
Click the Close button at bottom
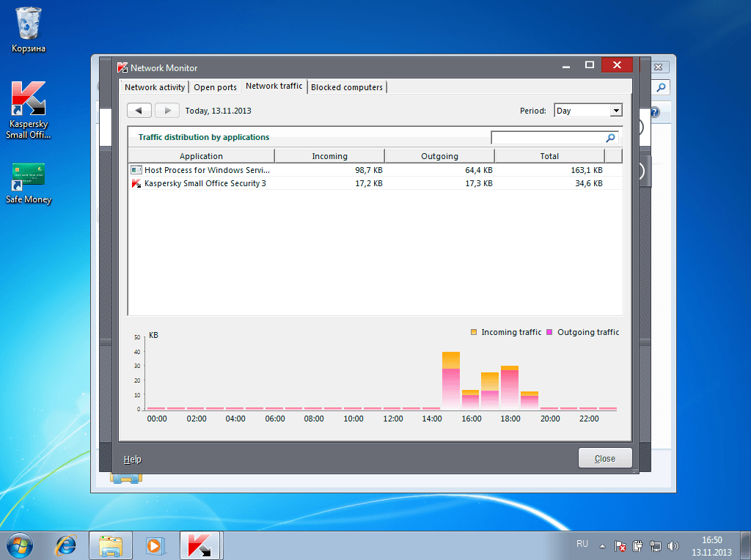pyautogui.click(x=605, y=459)
